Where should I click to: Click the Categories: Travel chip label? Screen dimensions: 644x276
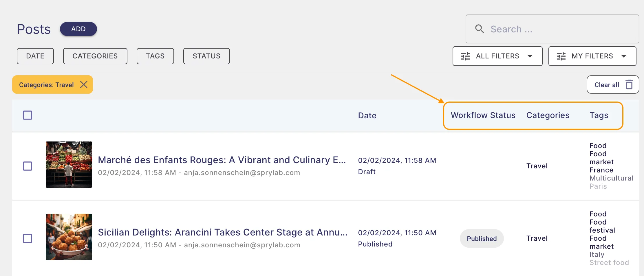pos(46,85)
